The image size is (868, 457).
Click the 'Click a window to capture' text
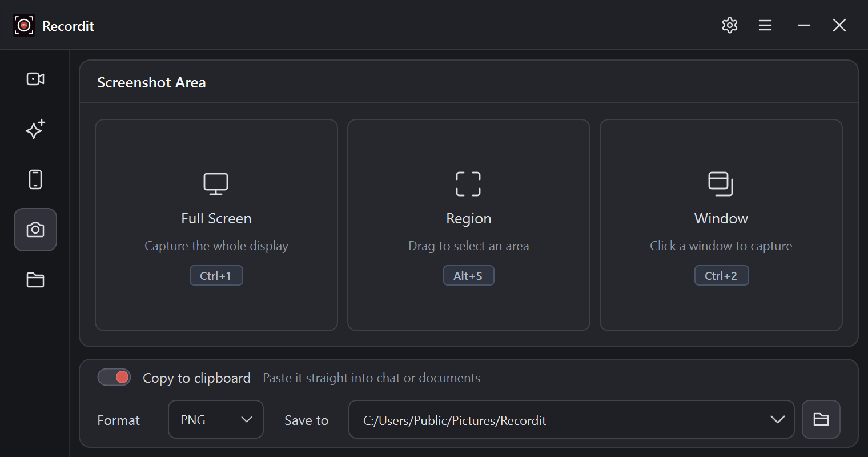point(721,246)
